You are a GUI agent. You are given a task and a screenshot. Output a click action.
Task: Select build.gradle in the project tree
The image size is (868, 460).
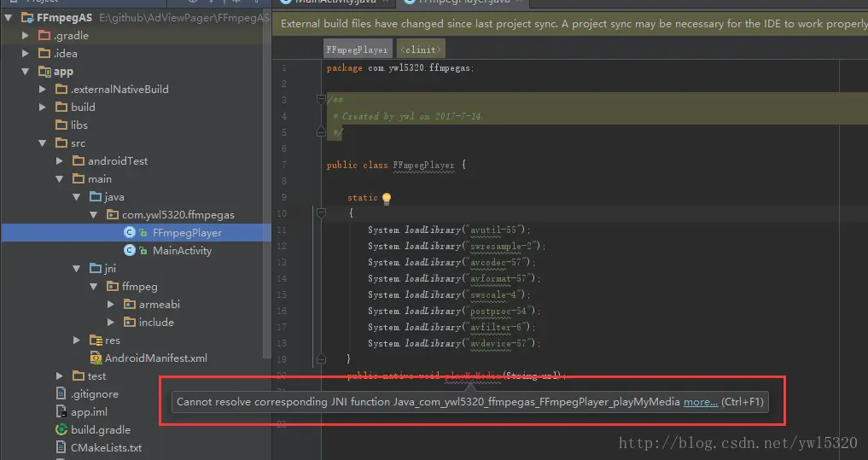tap(101, 429)
